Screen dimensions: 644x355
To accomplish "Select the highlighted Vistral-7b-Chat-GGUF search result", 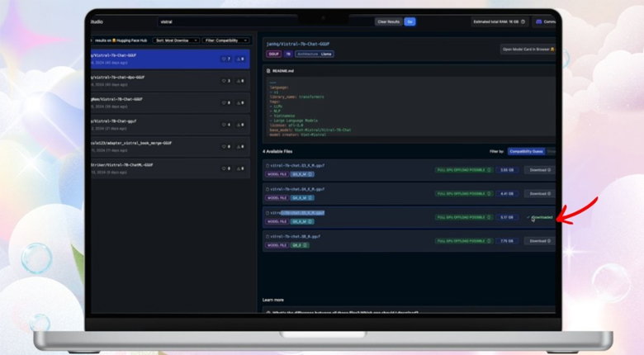I will [170, 59].
